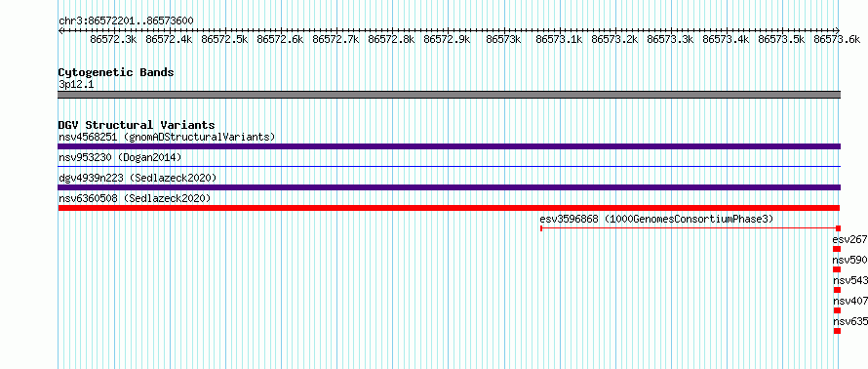Screen dimensions: 868x369
Task: Click the 86572.5k ruler label
Action: pos(224,39)
